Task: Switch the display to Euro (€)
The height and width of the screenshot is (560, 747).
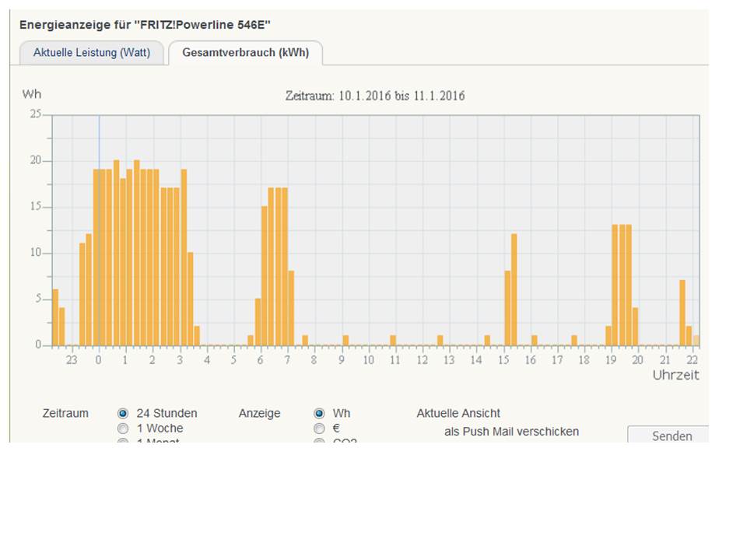Action: 319,429
